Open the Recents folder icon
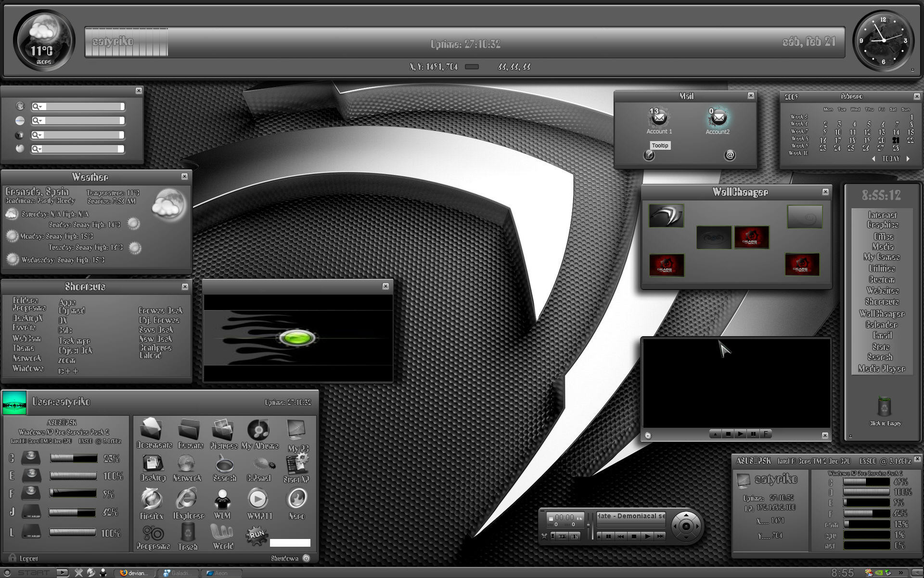924x578 pixels. pyautogui.click(x=189, y=429)
